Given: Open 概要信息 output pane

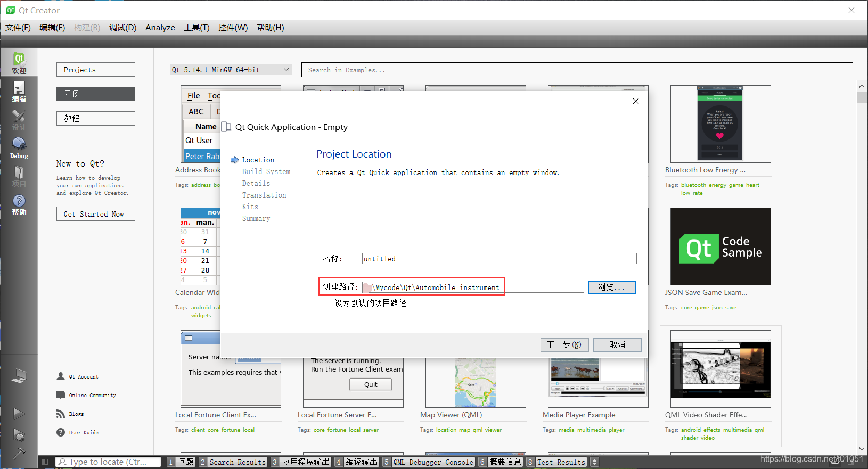Looking at the screenshot, I should [x=501, y=462].
